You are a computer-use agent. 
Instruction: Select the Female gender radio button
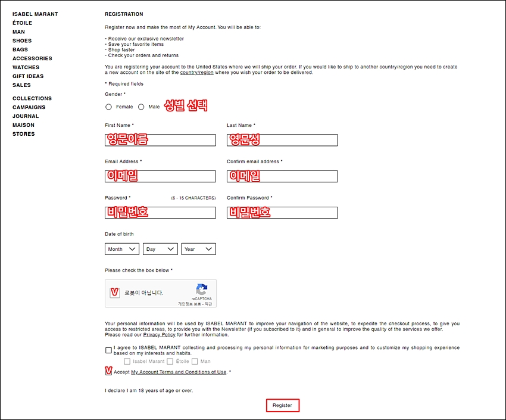tap(109, 107)
